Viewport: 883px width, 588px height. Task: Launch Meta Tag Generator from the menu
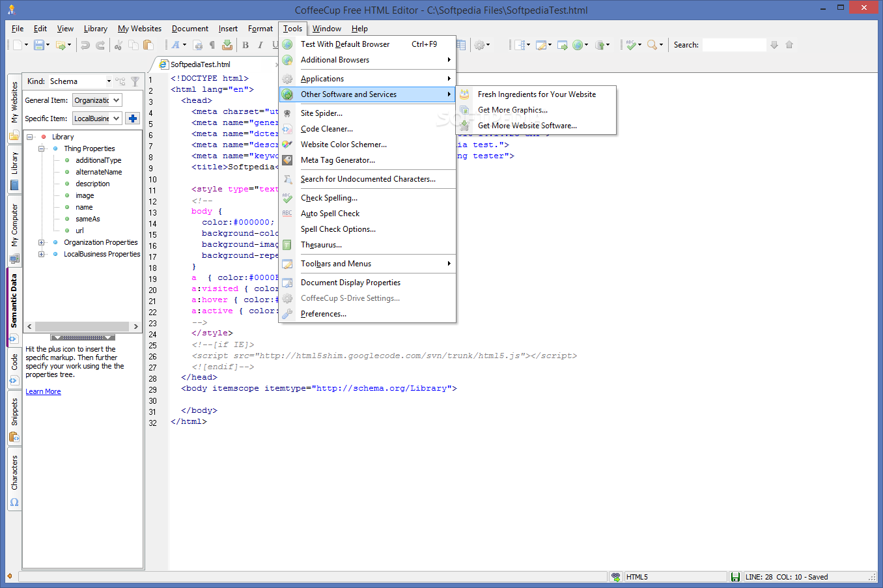pyautogui.click(x=367, y=160)
